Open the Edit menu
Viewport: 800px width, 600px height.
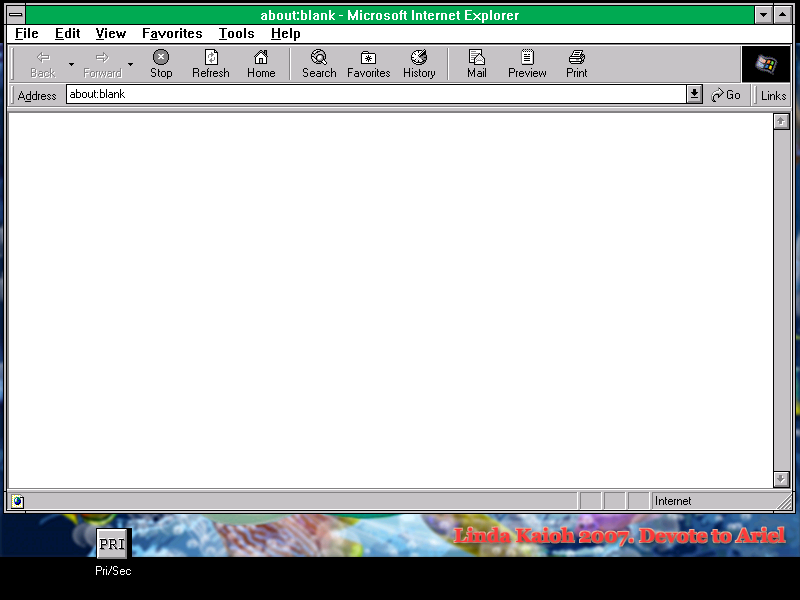pyautogui.click(x=67, y=34)
